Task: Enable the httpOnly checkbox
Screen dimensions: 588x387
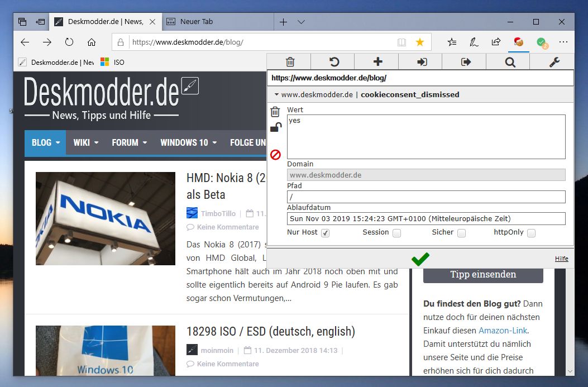Action: click(x=531, y=233)
